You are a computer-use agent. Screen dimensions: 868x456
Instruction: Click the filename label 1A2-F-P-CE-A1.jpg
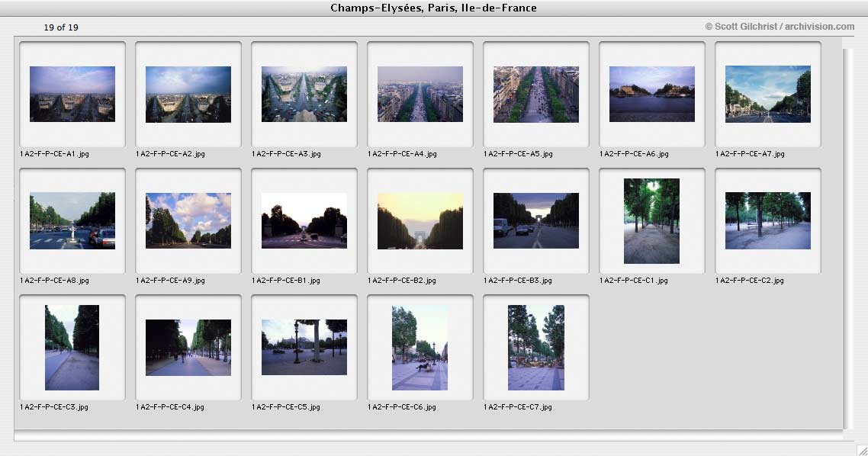(54, 154)
